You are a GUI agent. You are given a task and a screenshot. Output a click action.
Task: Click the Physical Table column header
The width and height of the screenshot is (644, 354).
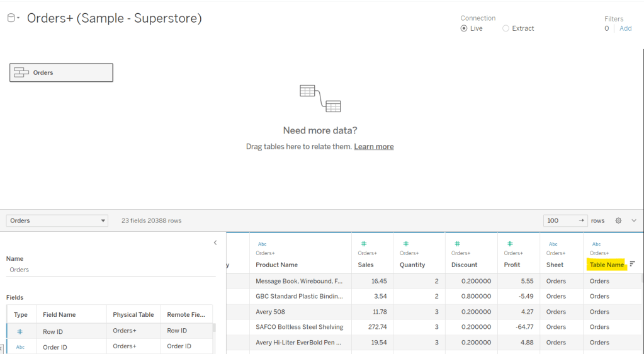pos(133,314)
